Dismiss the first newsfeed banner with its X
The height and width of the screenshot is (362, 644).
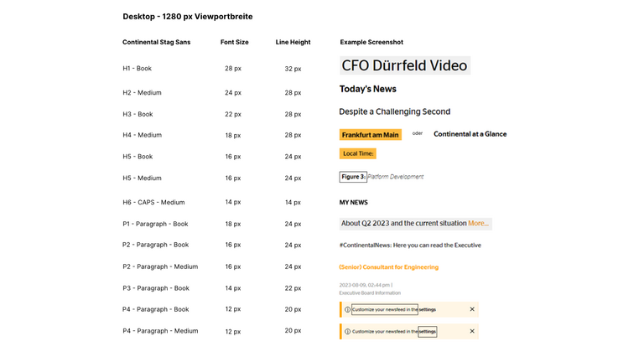(472, 309)
